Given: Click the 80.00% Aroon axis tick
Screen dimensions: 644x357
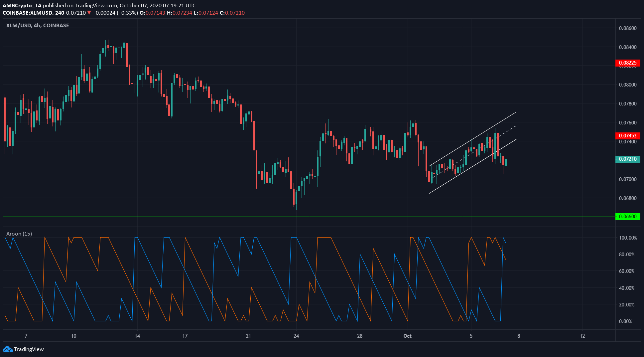Looking at the screenshot, I should [627, 254].
